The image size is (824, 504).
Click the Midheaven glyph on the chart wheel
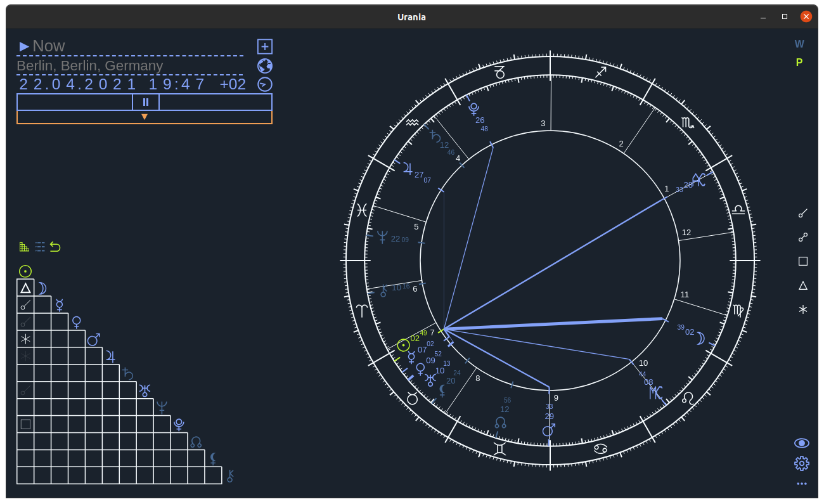pos(655,392)
